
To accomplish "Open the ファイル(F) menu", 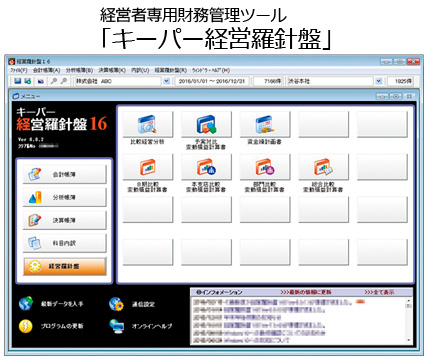I will (18, 70).
